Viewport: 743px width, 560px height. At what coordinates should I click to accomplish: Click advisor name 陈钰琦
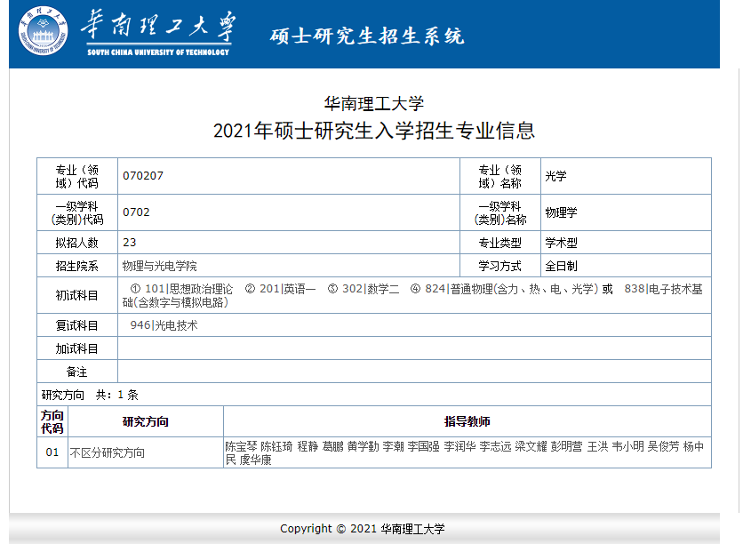[276, 446]
